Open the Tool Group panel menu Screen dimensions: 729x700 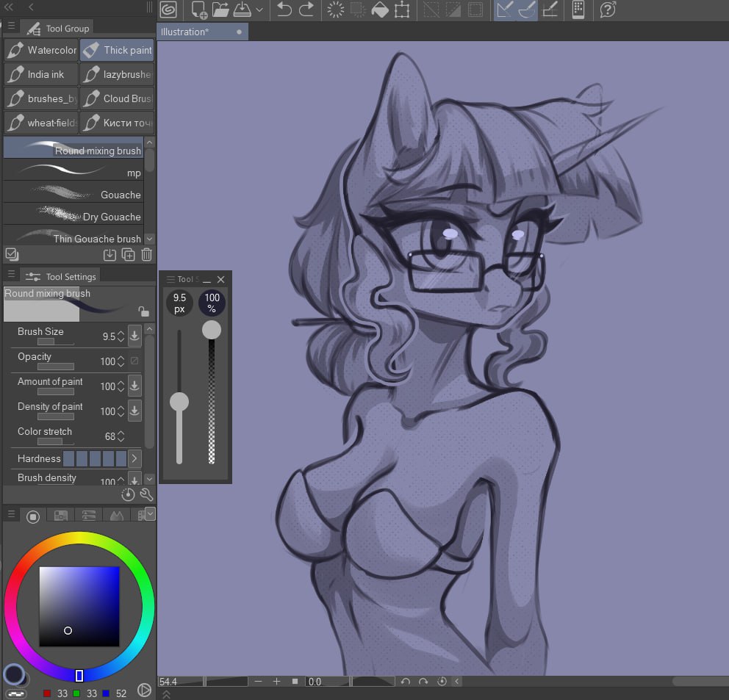pyautogui.click(x=11, y=26)
